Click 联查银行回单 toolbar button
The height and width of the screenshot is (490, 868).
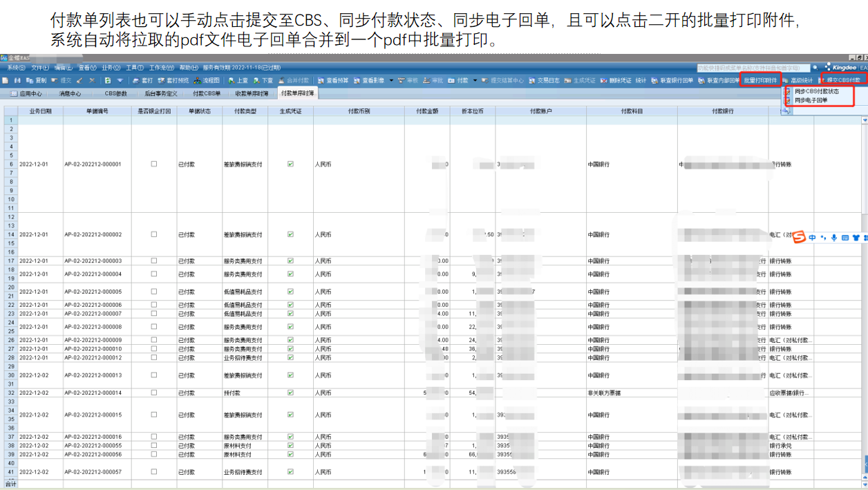click(x=672, y=80)
